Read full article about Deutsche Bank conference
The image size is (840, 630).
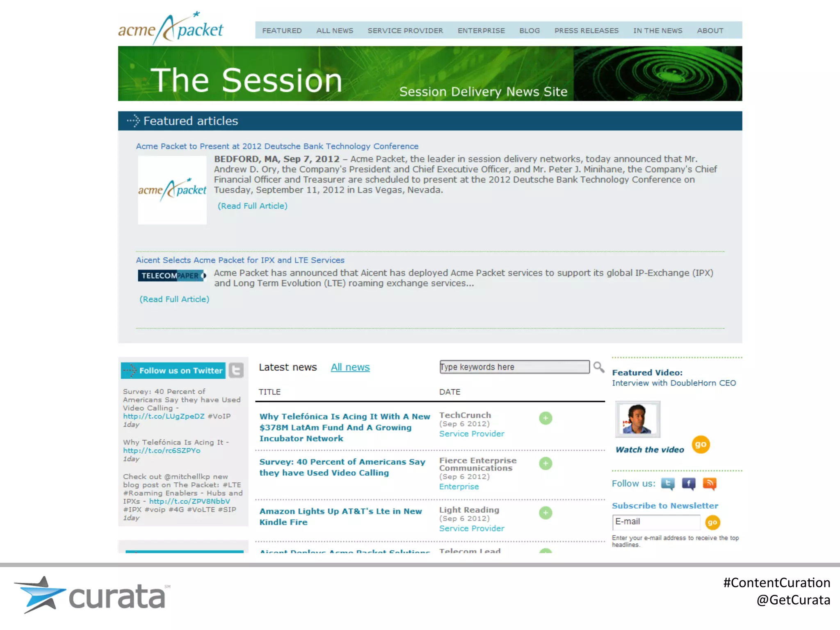[252, 206]
